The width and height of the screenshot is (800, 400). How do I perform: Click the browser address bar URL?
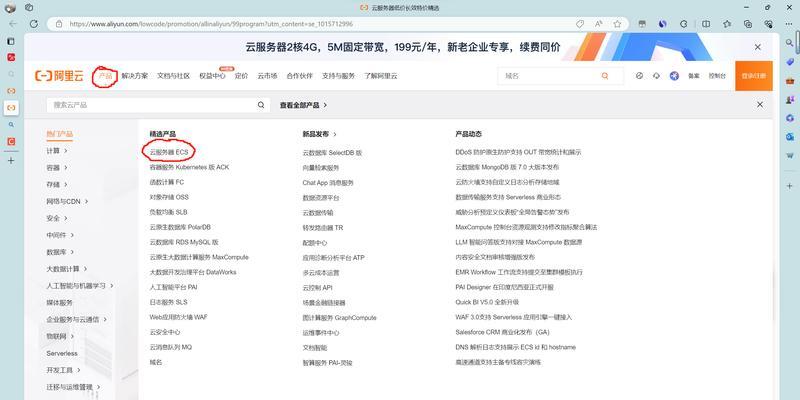click(211, 24)
